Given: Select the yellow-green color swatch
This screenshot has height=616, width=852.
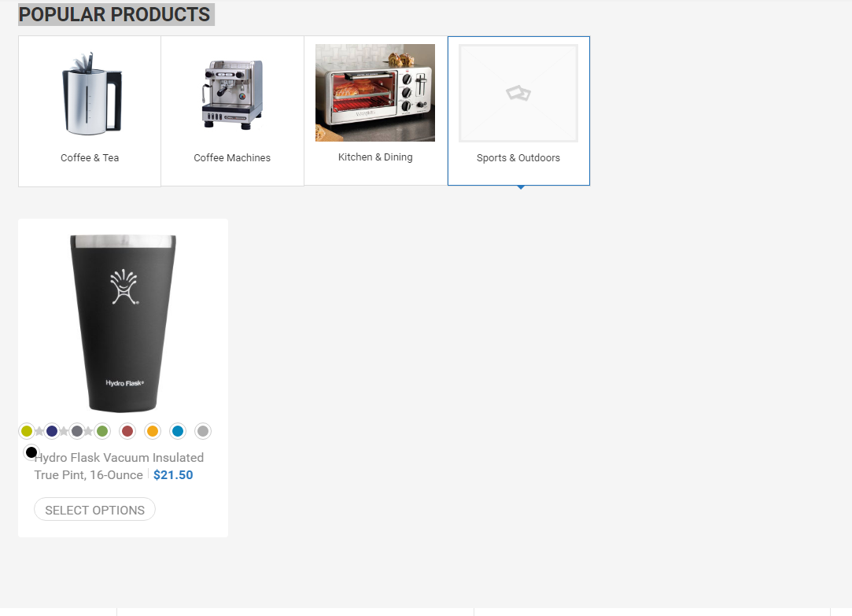Looking at the screenshot, I should click(x=27, y=431).
